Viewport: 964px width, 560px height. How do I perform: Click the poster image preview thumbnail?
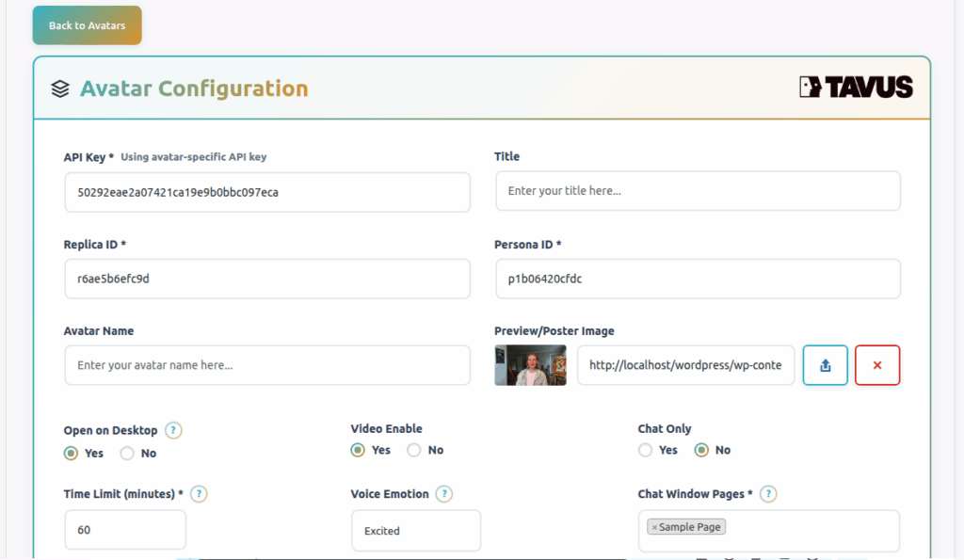pyautogui.click(x=530, y=365)
